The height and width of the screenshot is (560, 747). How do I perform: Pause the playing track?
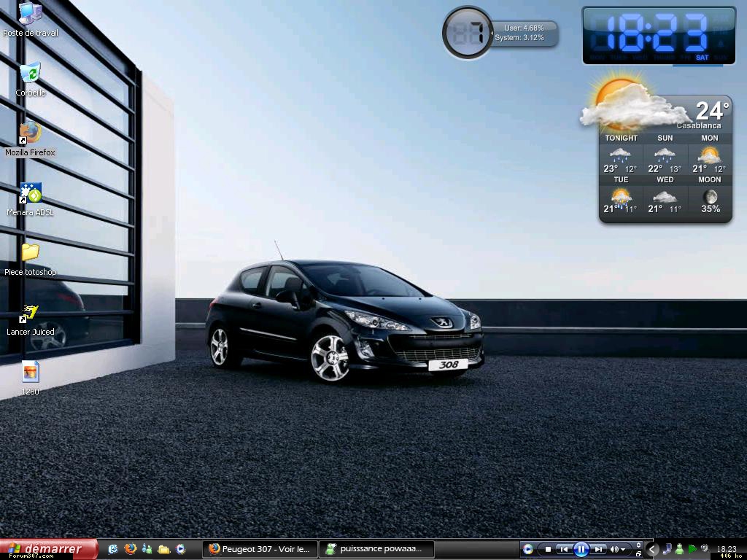tap(581, 550)
